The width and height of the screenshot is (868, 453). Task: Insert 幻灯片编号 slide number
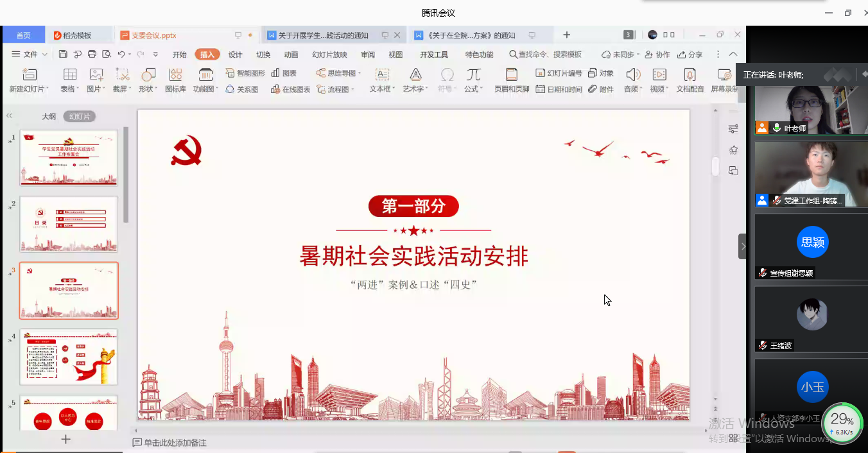[x=559, y=73]
